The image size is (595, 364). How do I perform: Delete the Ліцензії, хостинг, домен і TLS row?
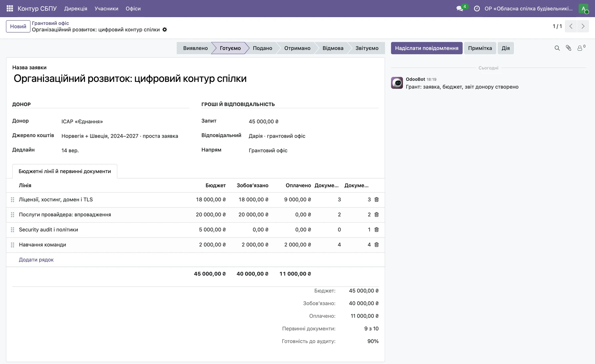click(377, 200)
